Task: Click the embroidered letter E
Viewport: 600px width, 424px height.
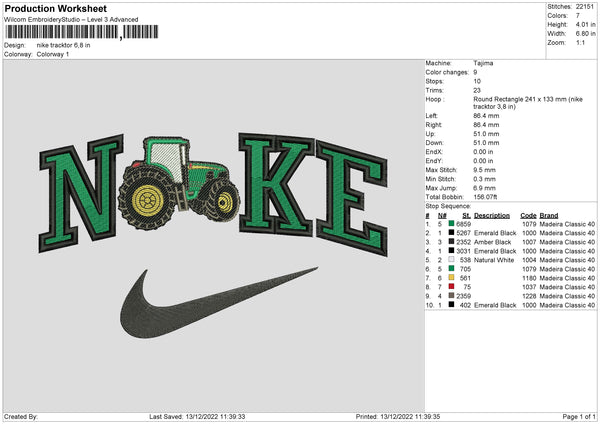Action: [x=352, y=198]
